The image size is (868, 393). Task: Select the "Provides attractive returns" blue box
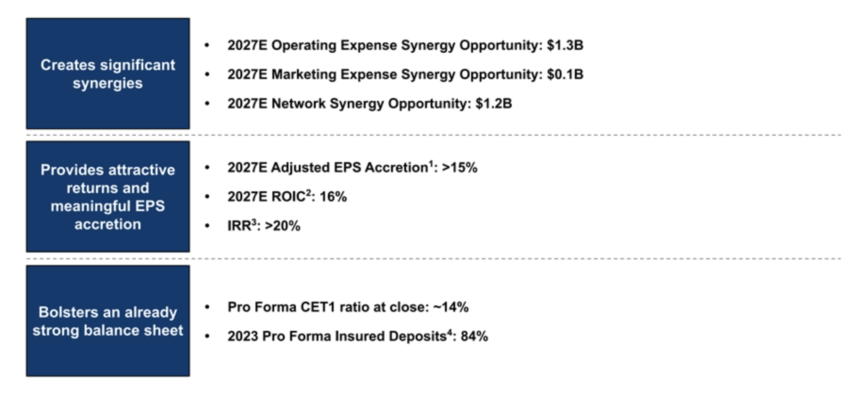pos(108,196)
